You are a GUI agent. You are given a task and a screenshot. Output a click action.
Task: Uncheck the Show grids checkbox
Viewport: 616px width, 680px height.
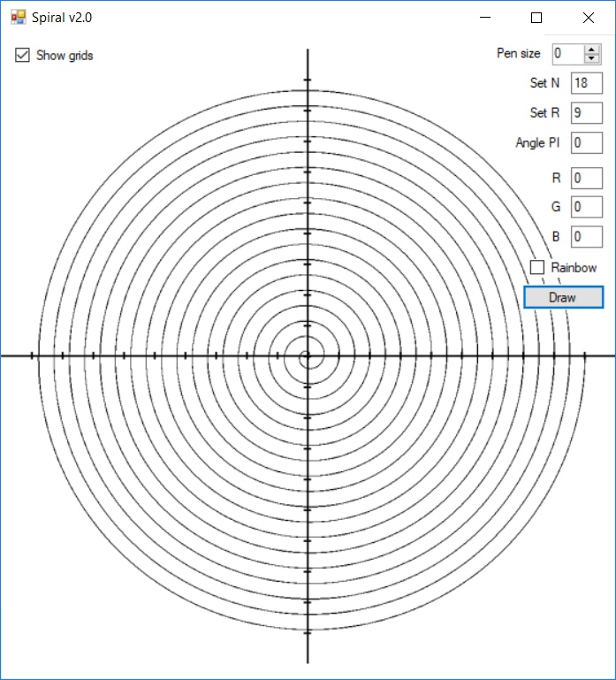coord(22,55)
